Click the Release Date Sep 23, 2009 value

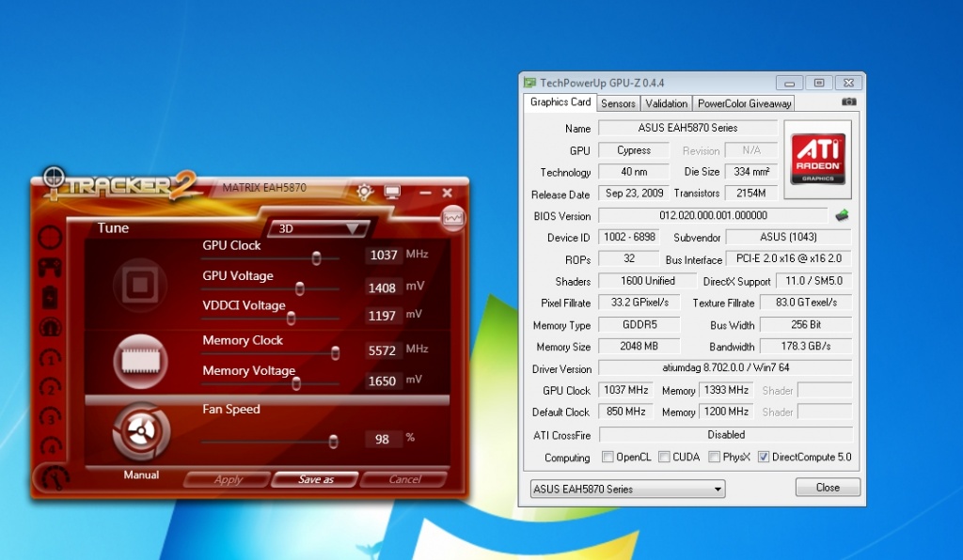click(634, 194)
